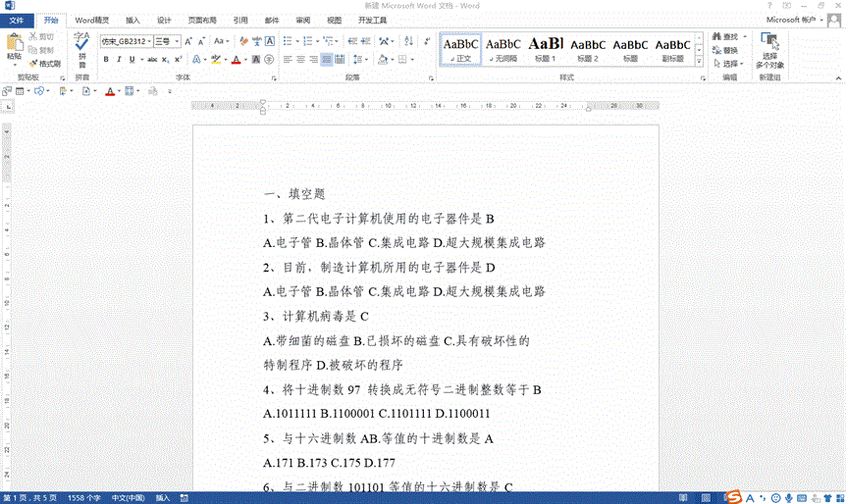Toggle Bold formatting
The height and width of the screenshot is (504, 846).
pyautogui.click(x=106, y=60)
